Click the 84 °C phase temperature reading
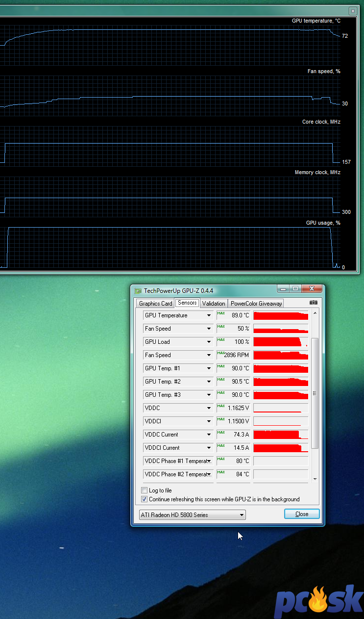This screenshot has width=364, height=619. coord(243,474)
